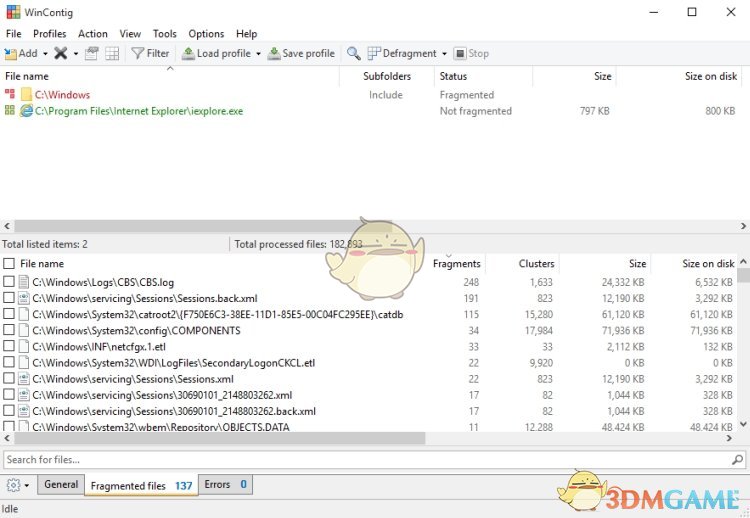Screen dimensions: 750x518
Task: Click the Analyze magnifier icon
Action: 354,53
